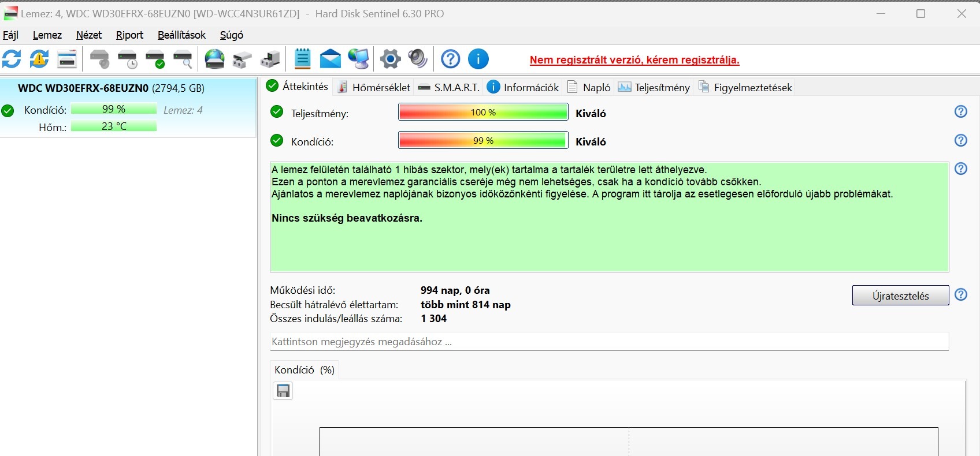This screenshot has height=456, width=980.
Task: Select the Kondíció (%) chart tab
Action: [305, 370]
